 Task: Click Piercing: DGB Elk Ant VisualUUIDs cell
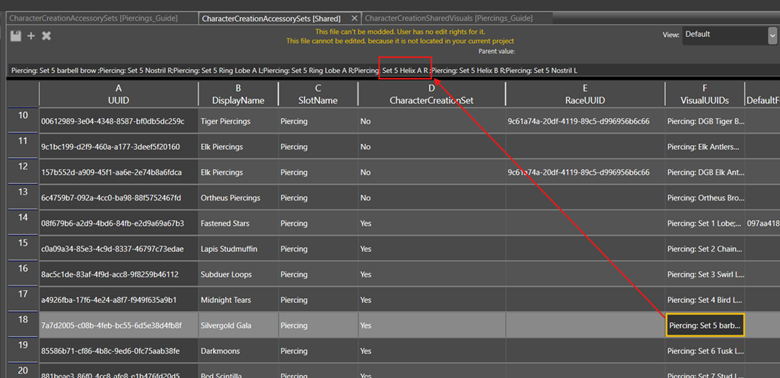[705, 172]
